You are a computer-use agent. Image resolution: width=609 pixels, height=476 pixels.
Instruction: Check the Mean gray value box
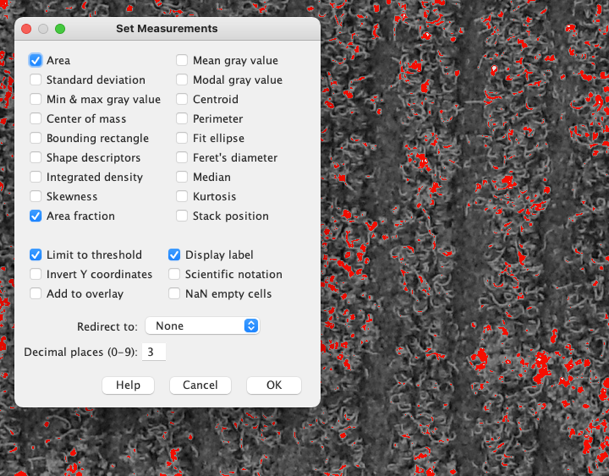tap(182, 61)
